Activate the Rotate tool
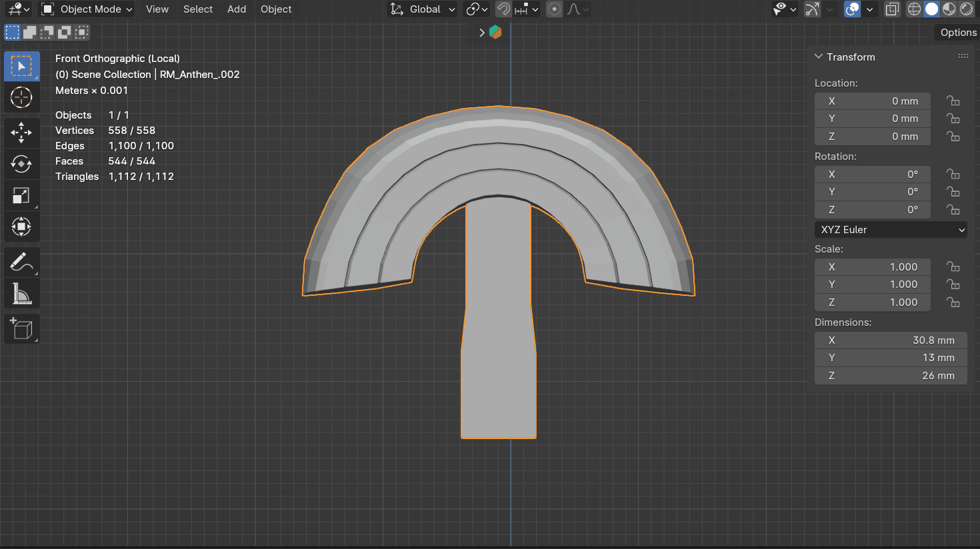The width and height of the screenshot is (980, 549). (21, 163)
